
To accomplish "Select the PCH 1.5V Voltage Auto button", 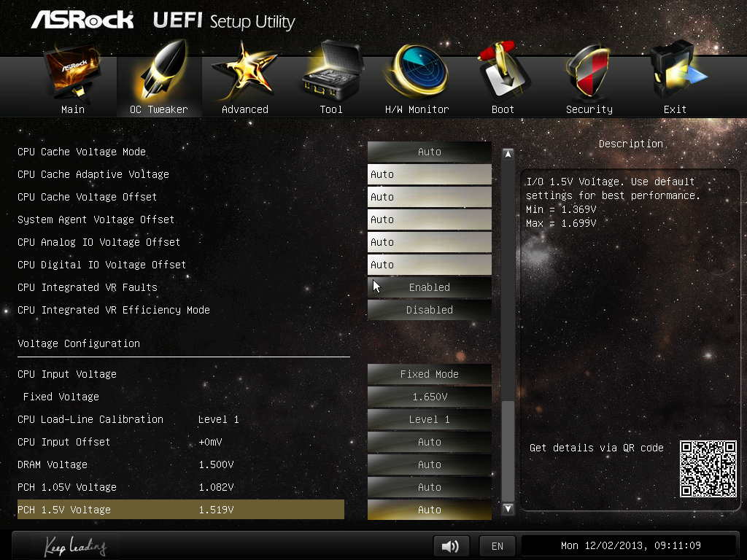I will tap(429, 510).
